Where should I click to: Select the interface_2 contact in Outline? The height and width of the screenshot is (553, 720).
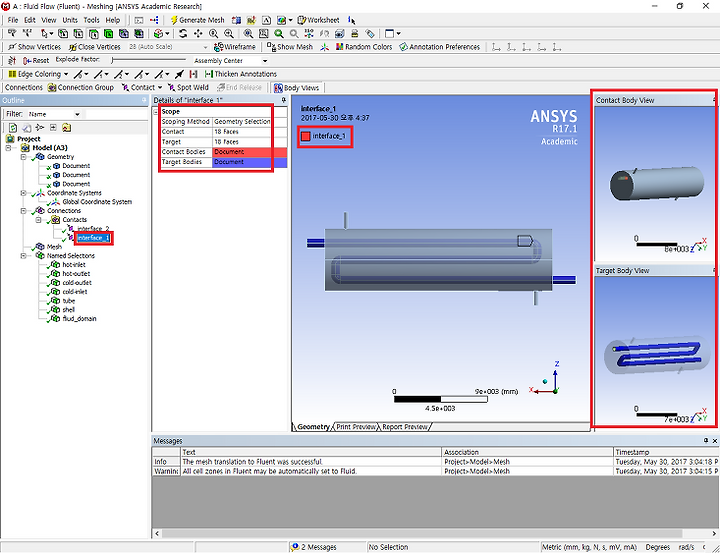(x=93, y=229)
